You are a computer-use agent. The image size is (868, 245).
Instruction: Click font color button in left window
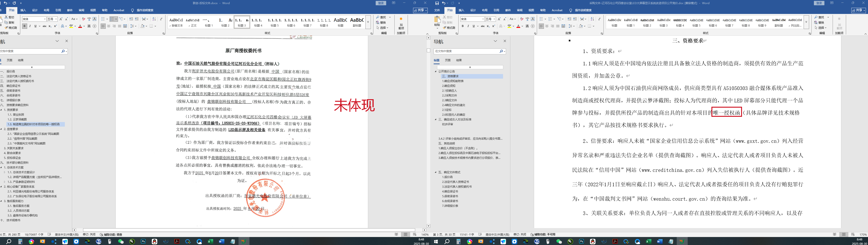click(80, 26)
